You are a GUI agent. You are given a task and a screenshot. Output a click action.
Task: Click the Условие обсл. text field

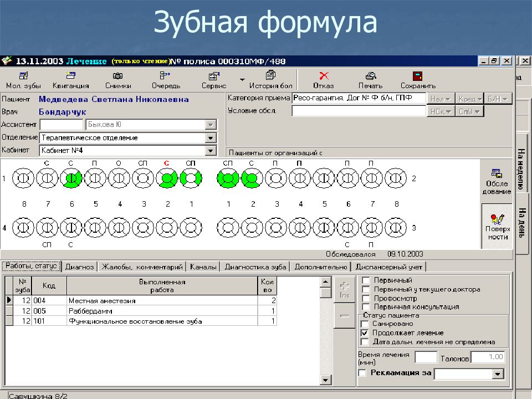pos(359,111)
